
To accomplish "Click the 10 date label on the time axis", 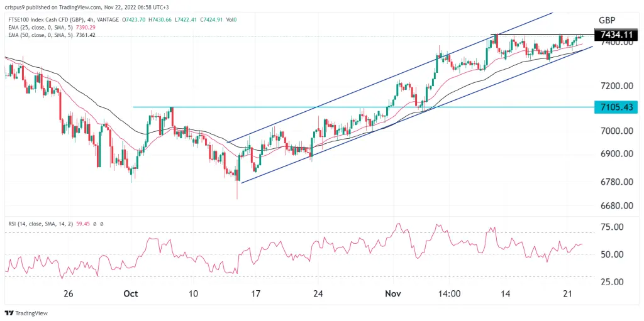I will (x=194, y=294).
